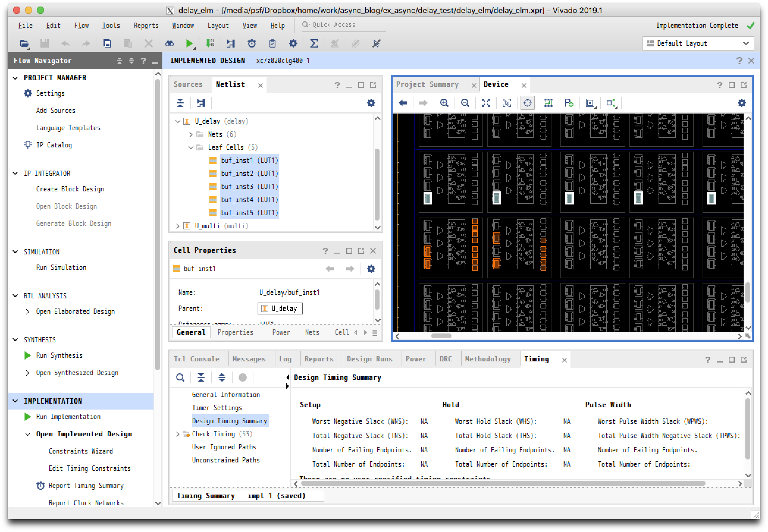Click the U_delay parent link button
This screenshot has height=532, width=768.
[x=280, y=308]
